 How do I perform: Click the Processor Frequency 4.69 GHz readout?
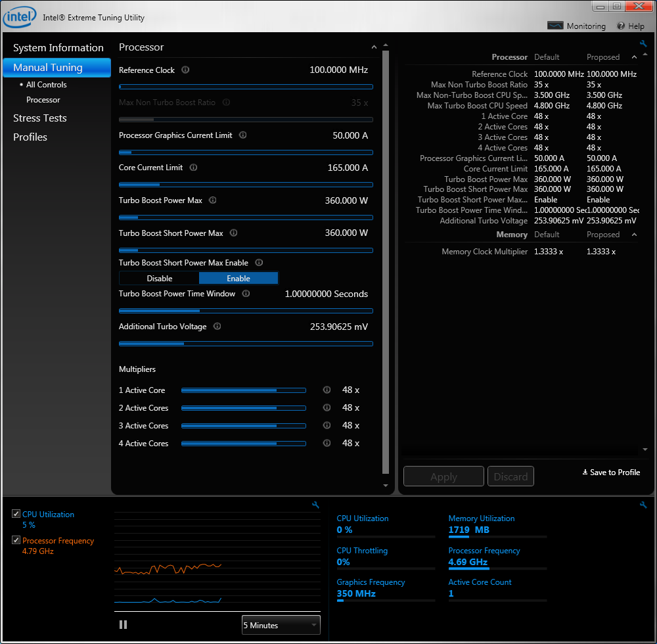[x=468, y=562]
